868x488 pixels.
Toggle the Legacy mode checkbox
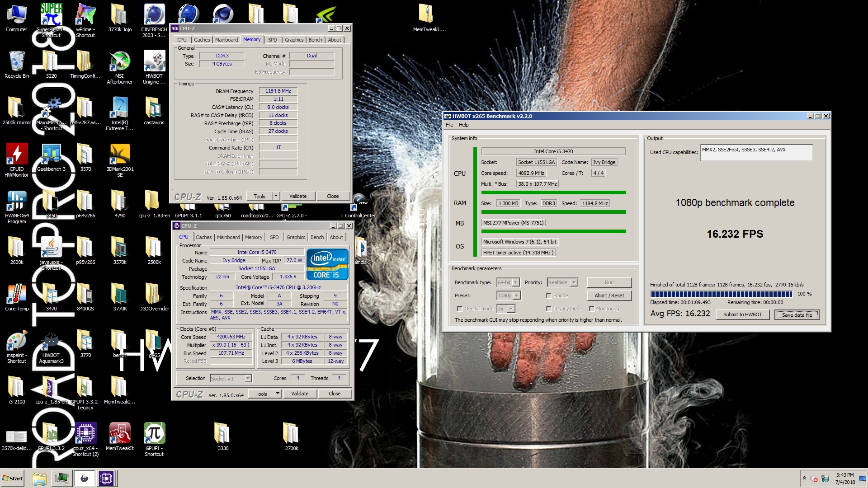[549, 309]
